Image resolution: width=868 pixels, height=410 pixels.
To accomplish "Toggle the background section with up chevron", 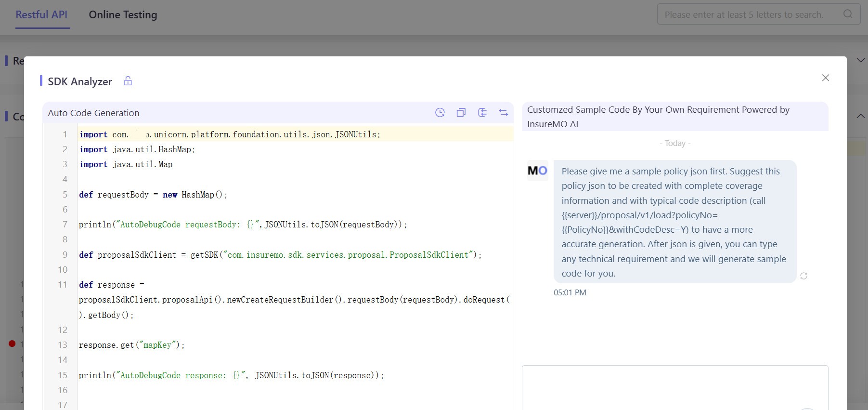I will (860, 116).
